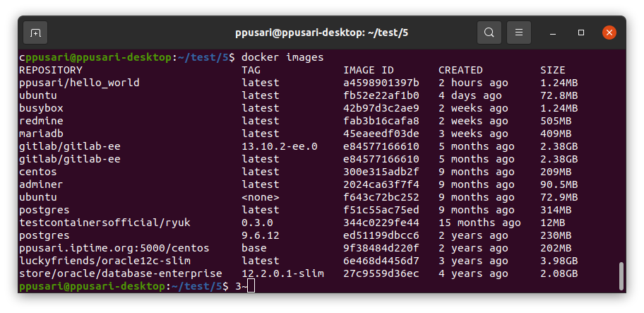Click the 'docker images' command text
This screenshot has height=313, width=644.
pos(282,57)
